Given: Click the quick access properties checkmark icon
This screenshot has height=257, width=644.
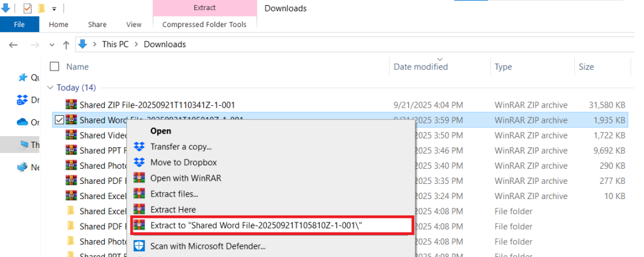Looking at the screenshot, I should pos(27,9).
